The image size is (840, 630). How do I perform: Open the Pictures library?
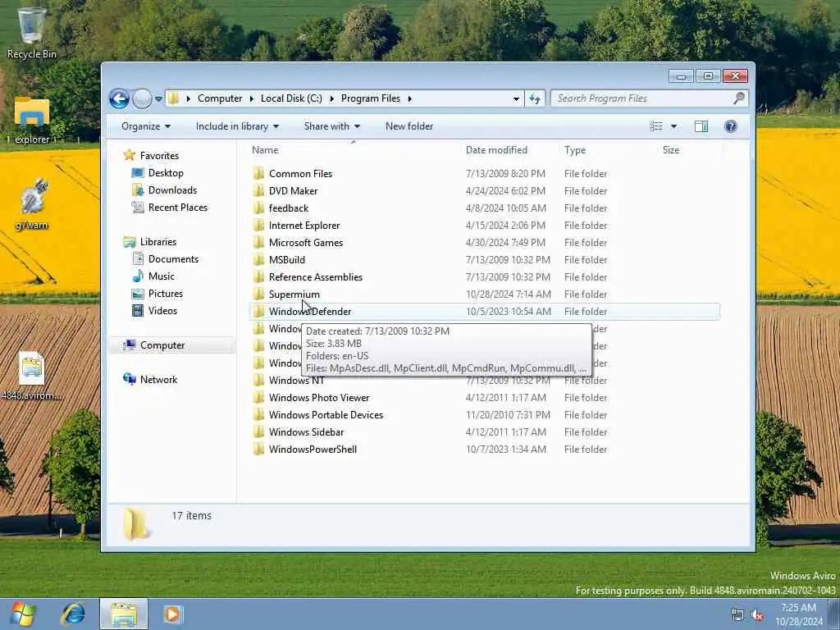coord(166,294)
